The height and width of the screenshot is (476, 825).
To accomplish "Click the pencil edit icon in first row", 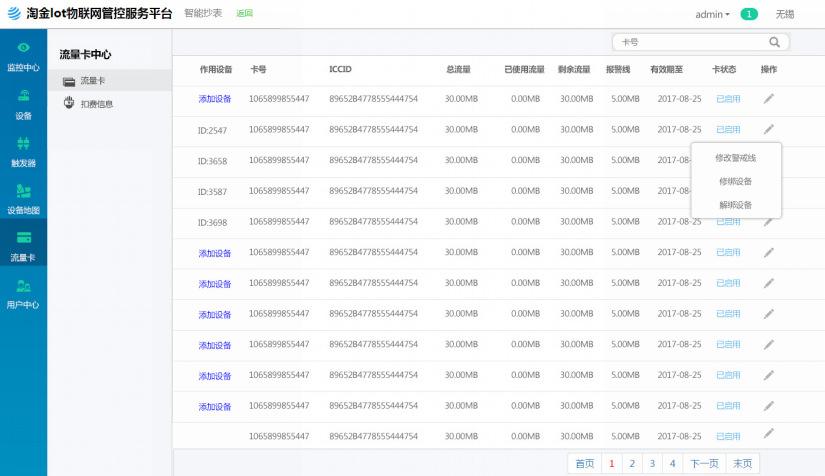I will 768,98.
